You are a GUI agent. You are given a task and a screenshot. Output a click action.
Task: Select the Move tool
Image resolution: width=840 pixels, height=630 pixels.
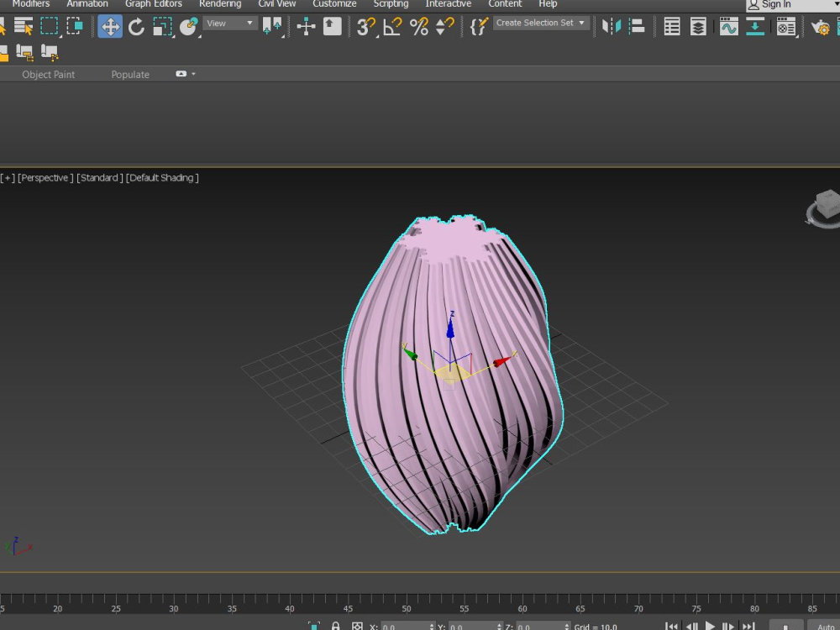(x=110, y=26)
